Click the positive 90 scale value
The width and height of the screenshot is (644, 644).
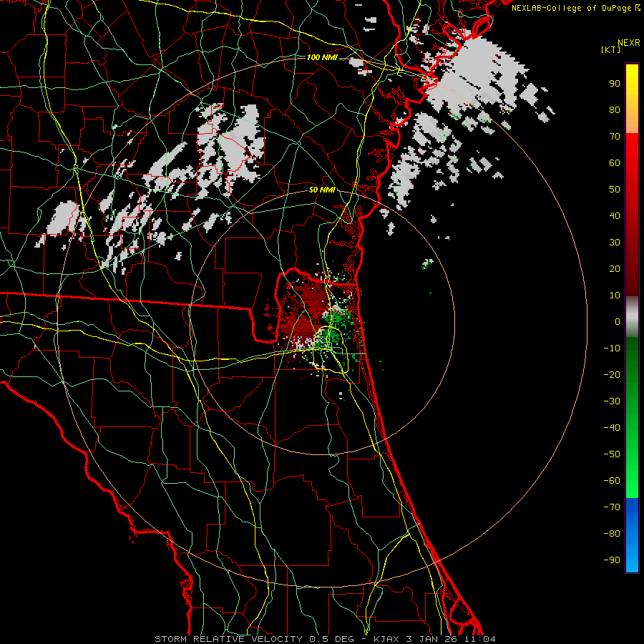615,84
